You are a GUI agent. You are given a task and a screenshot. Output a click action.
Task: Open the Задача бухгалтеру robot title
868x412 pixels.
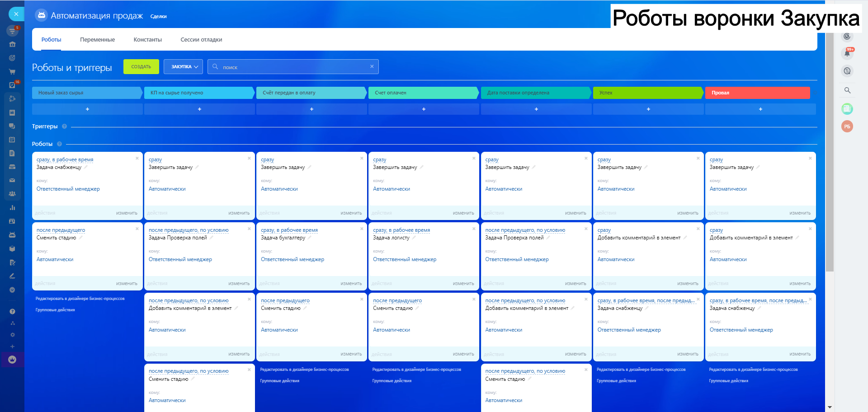[x=283, y=238]
